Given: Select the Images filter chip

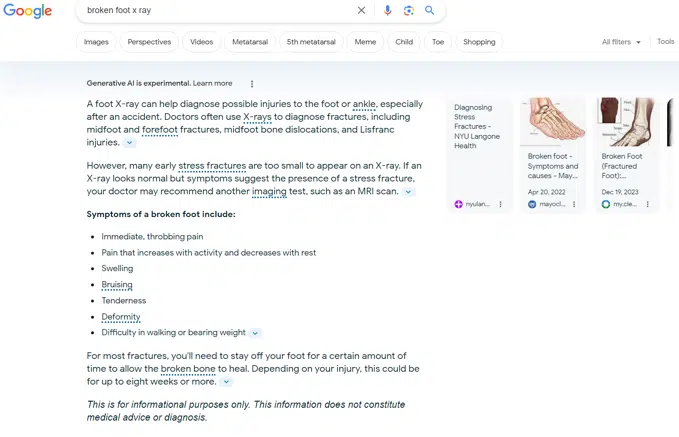Looking at the screenshot, I should pos(96,42).
